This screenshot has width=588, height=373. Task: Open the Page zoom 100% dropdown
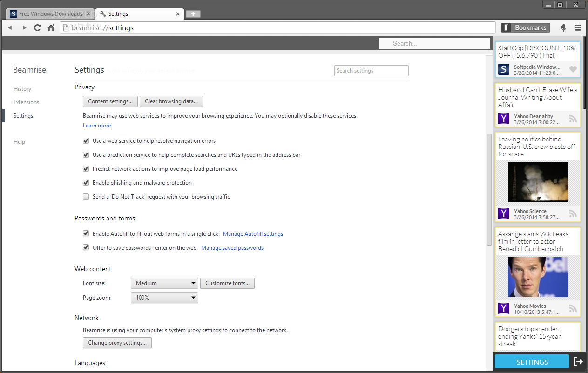[x=164, y=298]
